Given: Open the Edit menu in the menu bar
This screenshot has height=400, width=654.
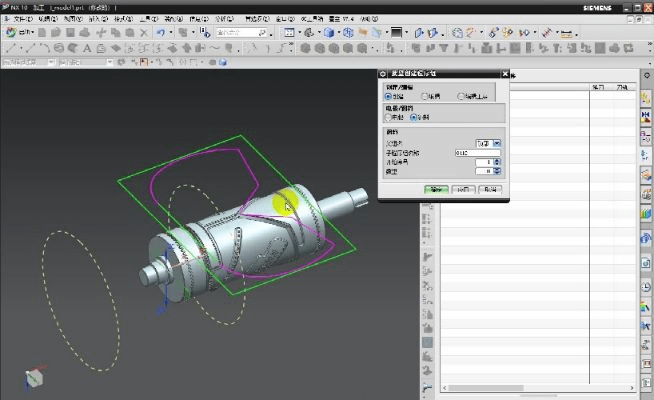Looking at the screenshot, I should [x=49, y=19].
